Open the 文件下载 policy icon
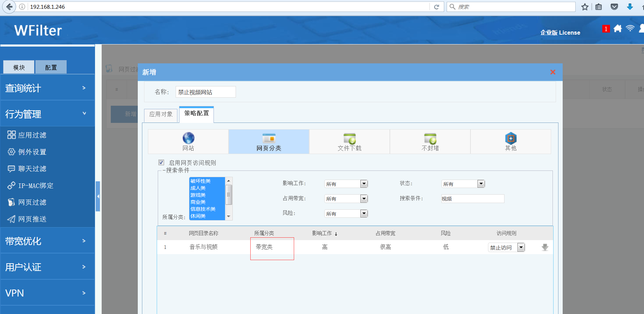The height and width of the screenshot is (314, 644). 349,139
